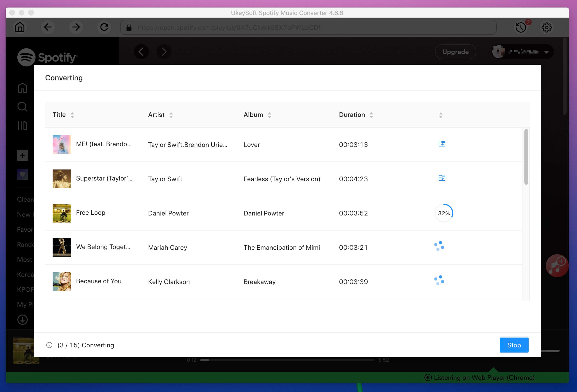Click the folder icon for ME! song
This screenshot has height=392, width=577.
[x=442, y=143]
